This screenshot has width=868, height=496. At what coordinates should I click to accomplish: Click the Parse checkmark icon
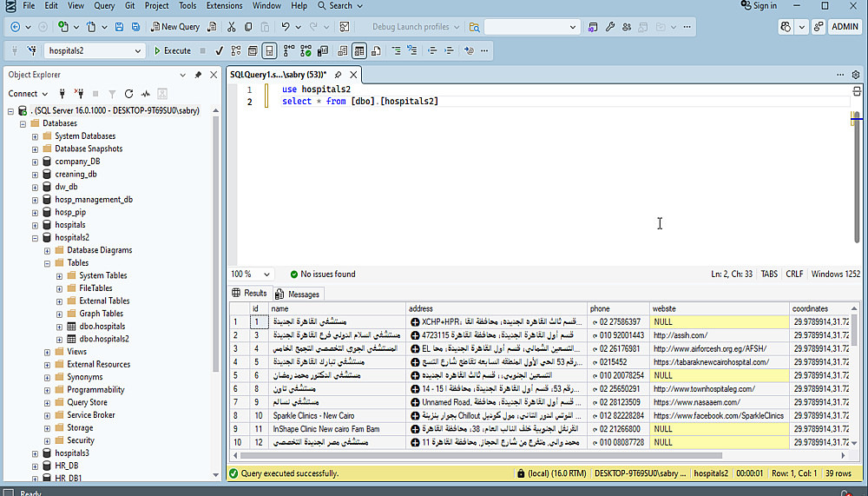coord(220,51)
